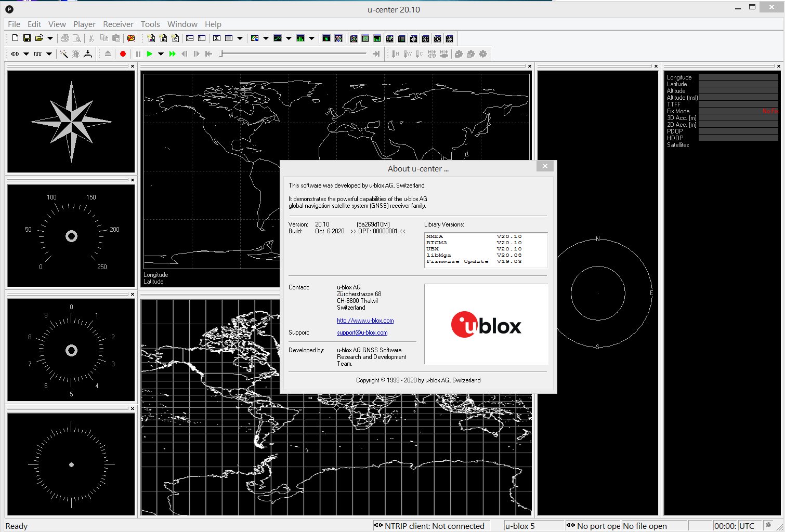Toggle the satellite Position docking window icon
The height and width of the screenshot is (532, 785).
[x=365, y=38]
